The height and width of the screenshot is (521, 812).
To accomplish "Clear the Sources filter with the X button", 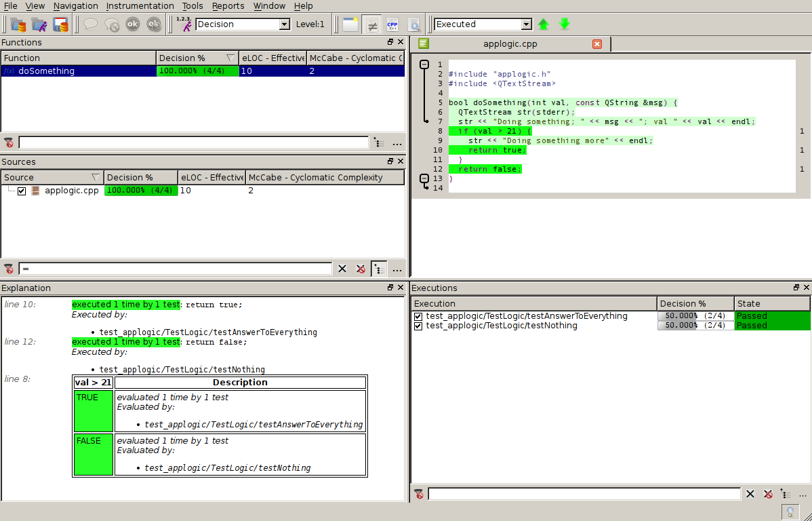I will point(342,269).
